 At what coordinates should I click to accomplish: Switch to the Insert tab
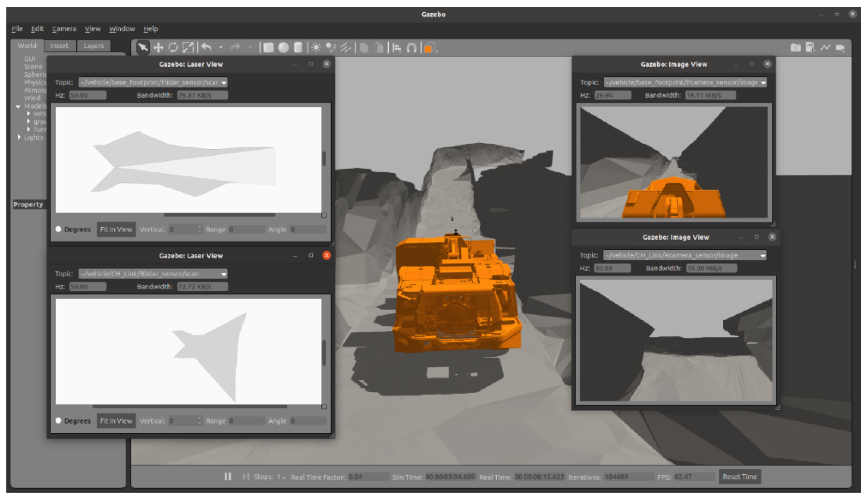point(59,46)
